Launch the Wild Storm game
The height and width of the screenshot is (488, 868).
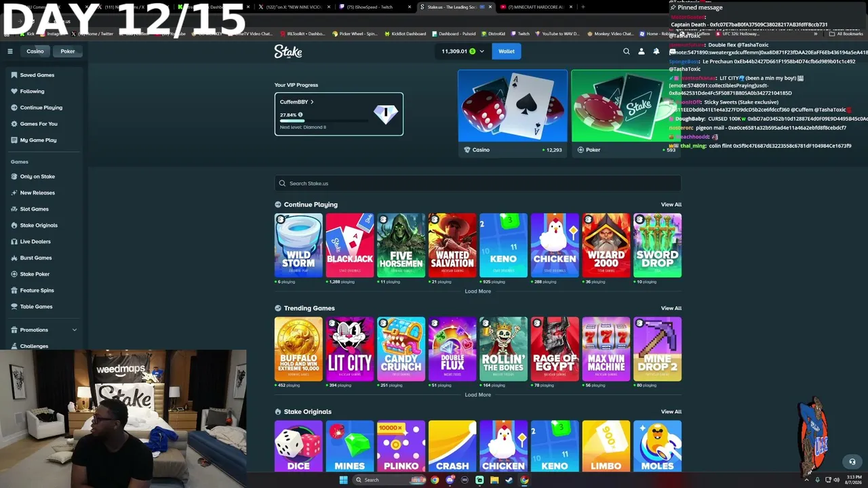pyautogui.click(x=298, y=245)
